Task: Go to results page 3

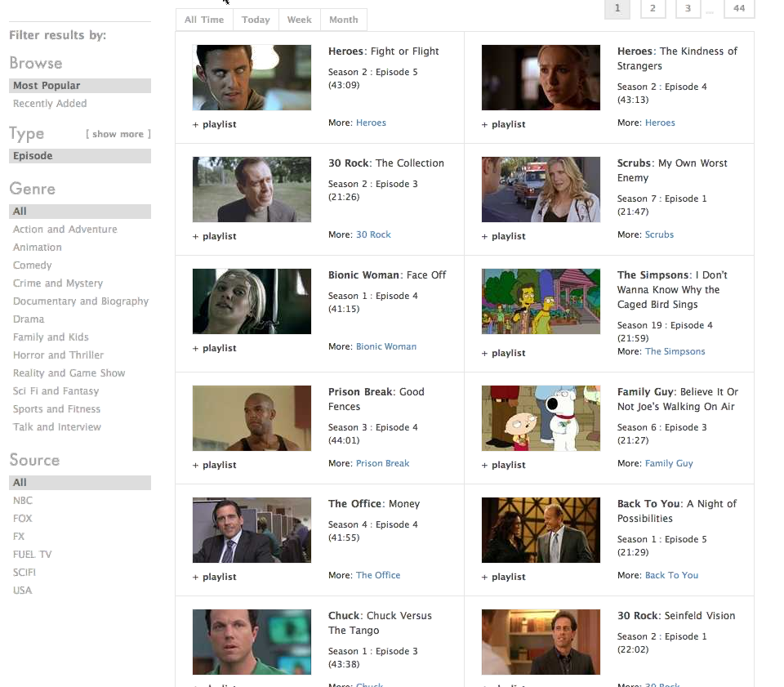Action: [x=688, y=8]
